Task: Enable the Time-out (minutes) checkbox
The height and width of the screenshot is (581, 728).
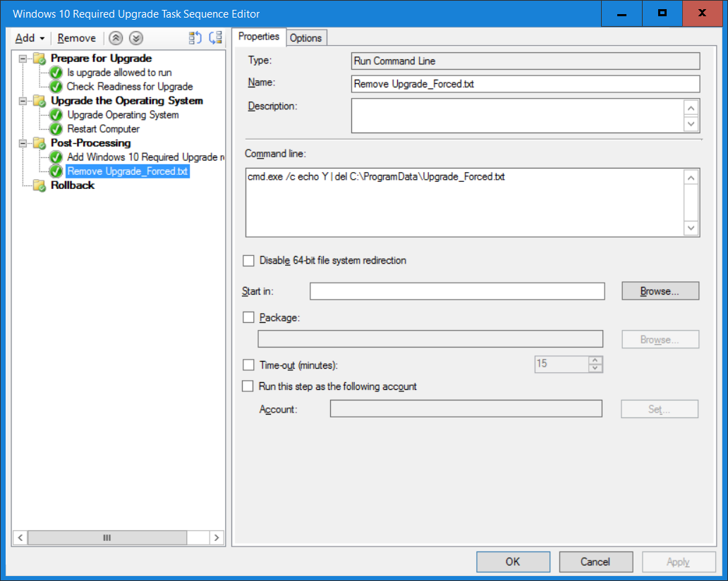Action: point(249,365)
